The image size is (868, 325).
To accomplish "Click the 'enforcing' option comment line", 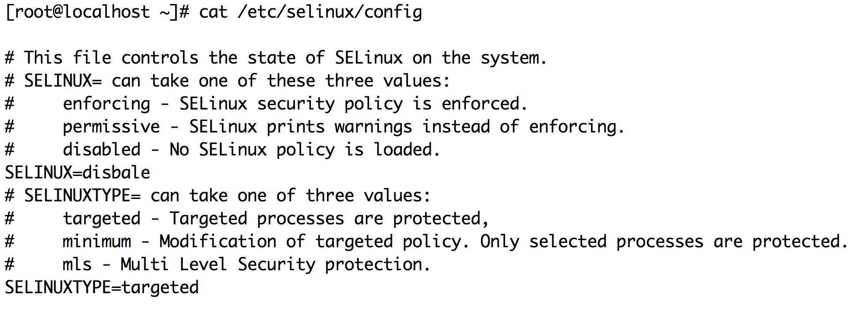I will coord(266,103).
